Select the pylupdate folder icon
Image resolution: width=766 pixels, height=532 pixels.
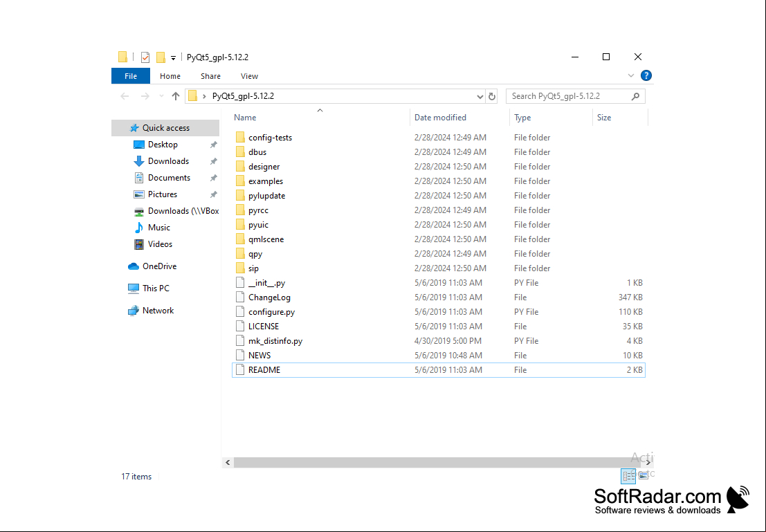pos(240,195)
